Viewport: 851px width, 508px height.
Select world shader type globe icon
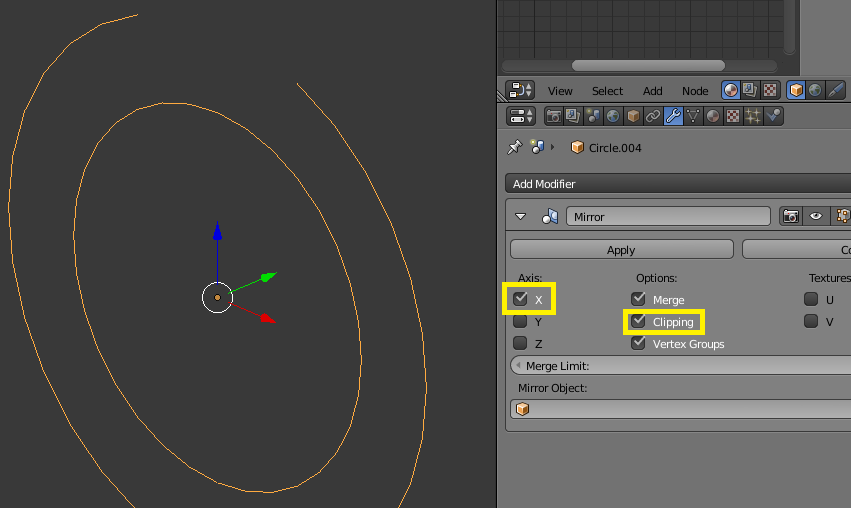coord(815,90)
